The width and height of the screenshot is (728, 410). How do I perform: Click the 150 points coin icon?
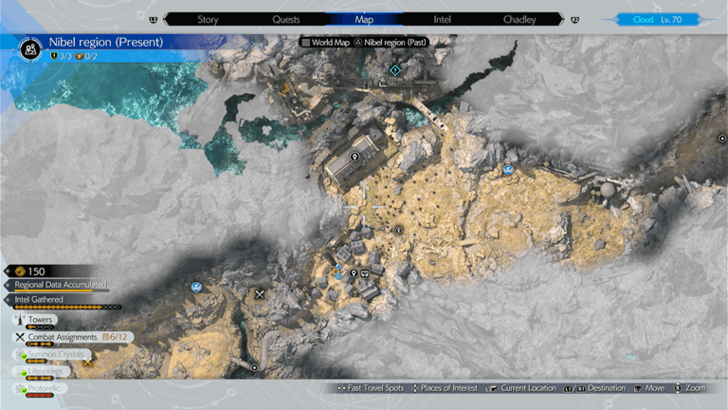22,270
